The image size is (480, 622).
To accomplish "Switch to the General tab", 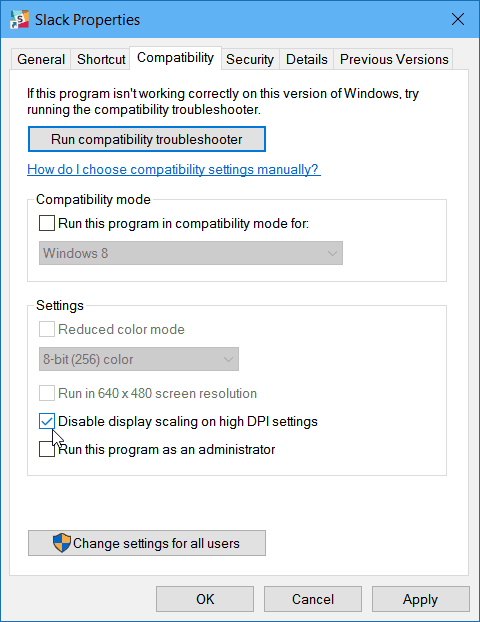I will click(41, 59).
